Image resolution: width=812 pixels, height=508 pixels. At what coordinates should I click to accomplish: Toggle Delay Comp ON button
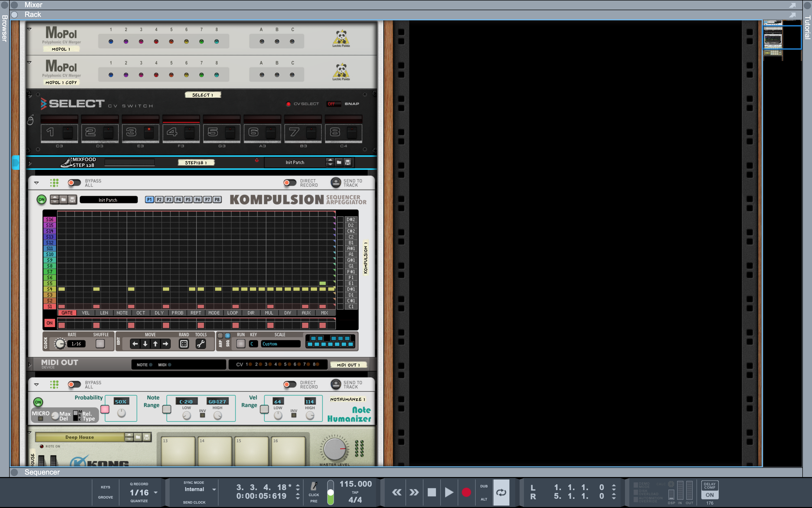pos(710,495)
